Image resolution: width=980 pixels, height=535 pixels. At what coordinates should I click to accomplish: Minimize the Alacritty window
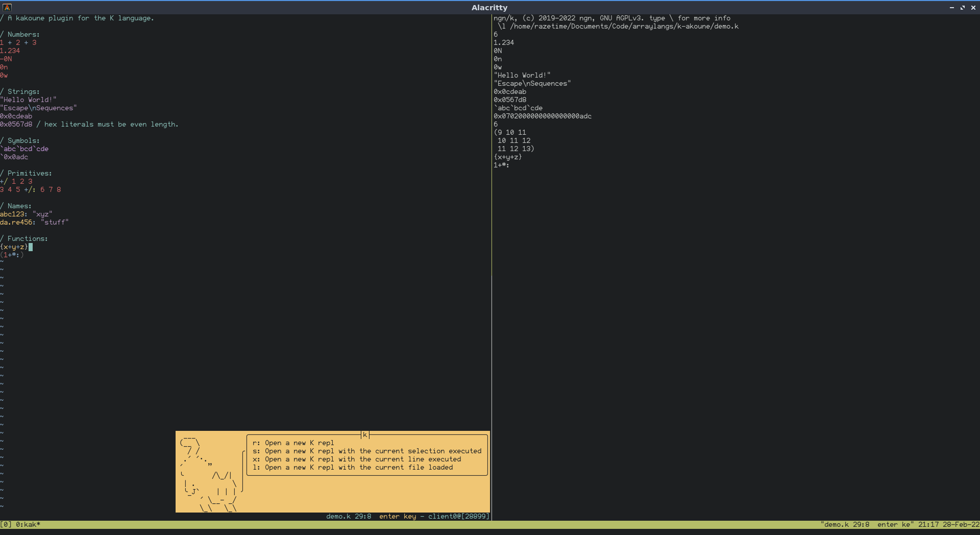coord(952,8)
